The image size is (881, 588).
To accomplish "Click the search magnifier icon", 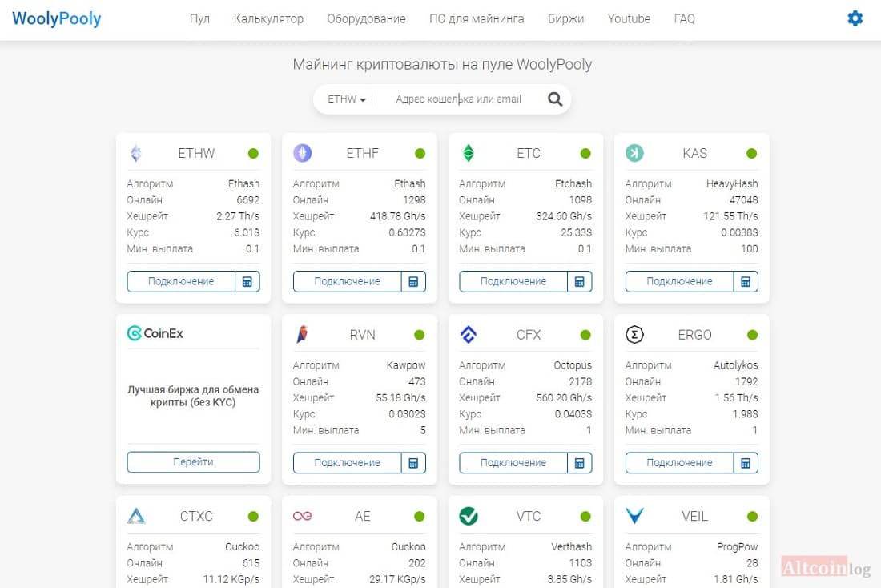I will point(554,99).
